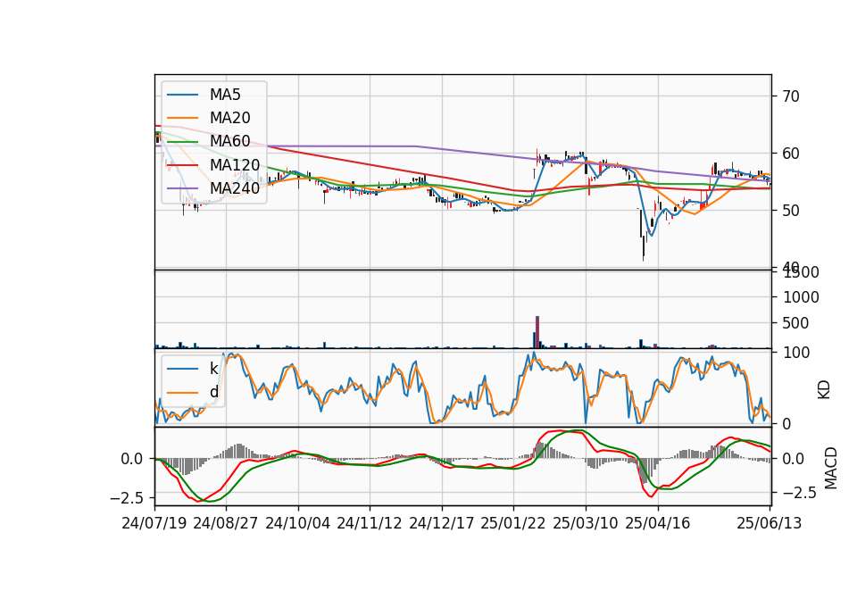Click the 25/04/16 date axis label

click(x=658, y=523)
